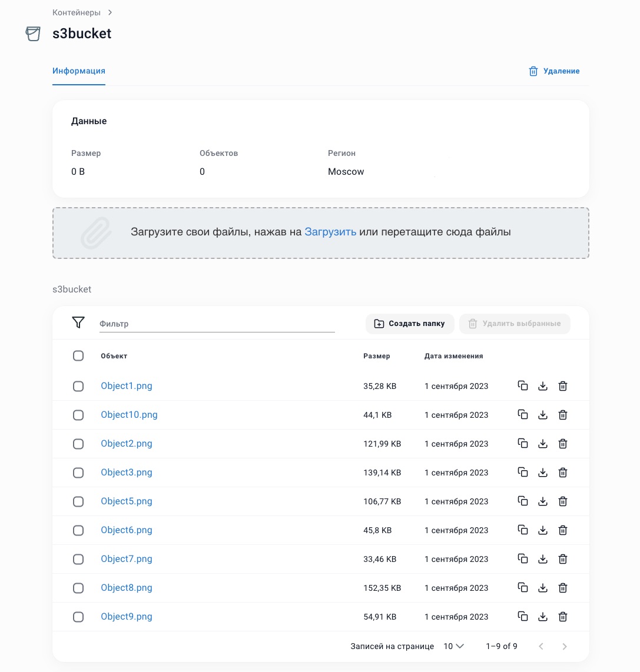640x672 pixels.
Task: Navigate to Контейнеры breadcrumb
Action: tap(77, 12)
